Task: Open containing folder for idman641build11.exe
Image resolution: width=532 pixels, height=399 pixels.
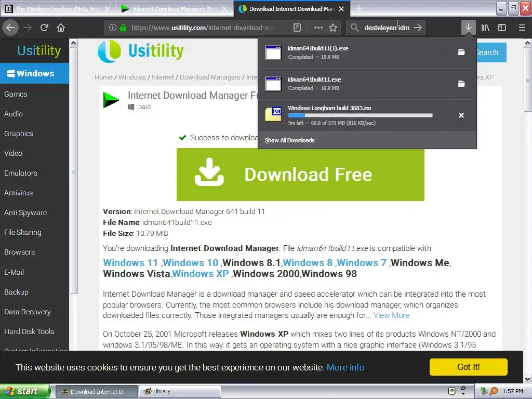Action: (461, 84)
